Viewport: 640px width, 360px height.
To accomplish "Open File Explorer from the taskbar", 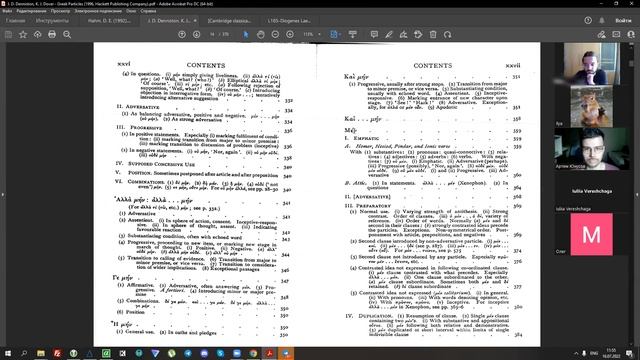I will point(40,353).
